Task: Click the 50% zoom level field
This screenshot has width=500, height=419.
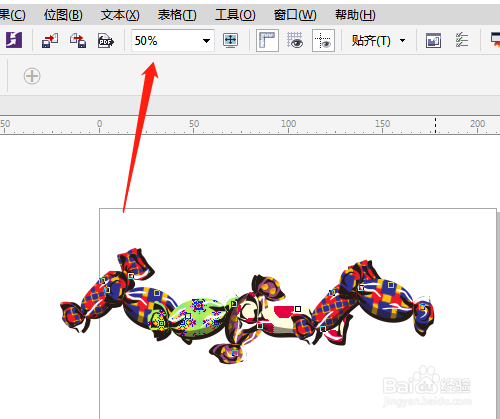Action: [173, 41]
